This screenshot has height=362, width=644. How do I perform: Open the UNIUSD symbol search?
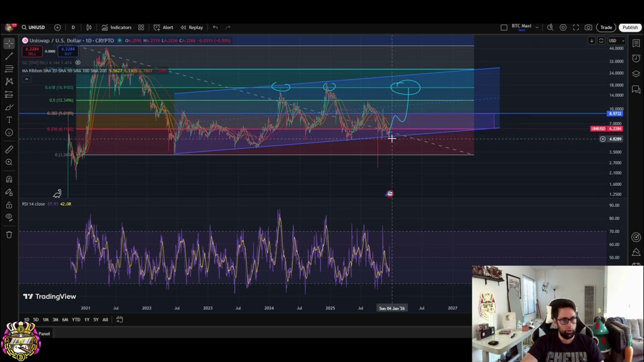click(33, 27)
